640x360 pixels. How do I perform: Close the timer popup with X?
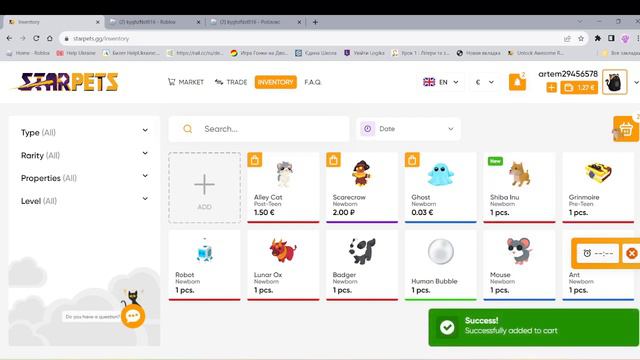point(631,253)
